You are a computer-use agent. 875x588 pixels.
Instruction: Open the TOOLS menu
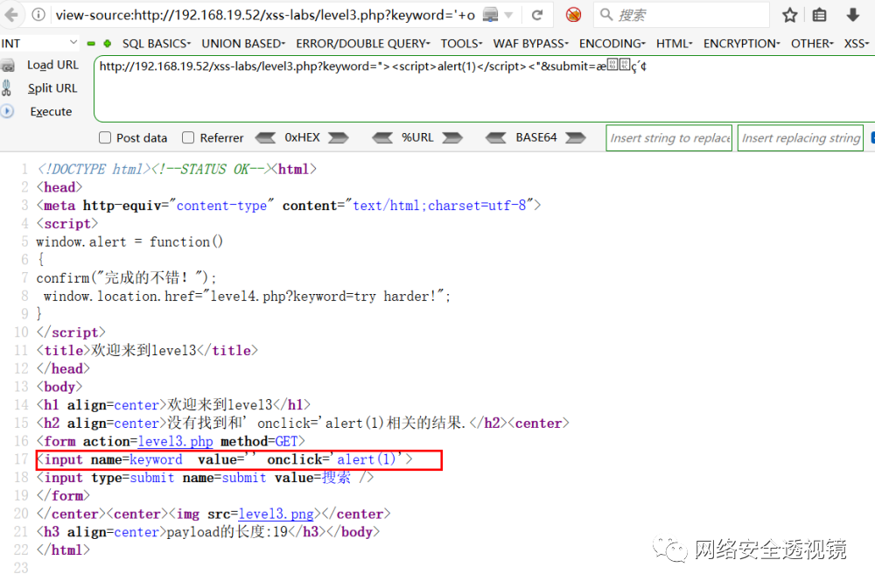pos(461,44)
